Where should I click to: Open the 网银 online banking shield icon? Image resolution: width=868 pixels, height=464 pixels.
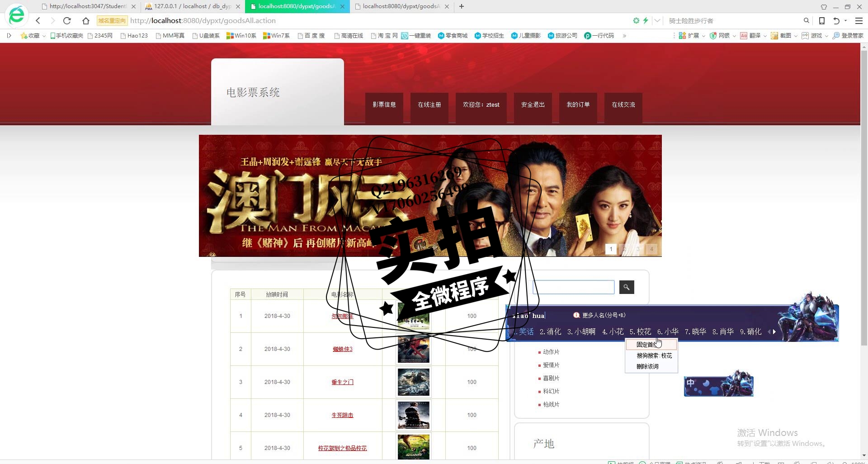click(x=713, y=36)
